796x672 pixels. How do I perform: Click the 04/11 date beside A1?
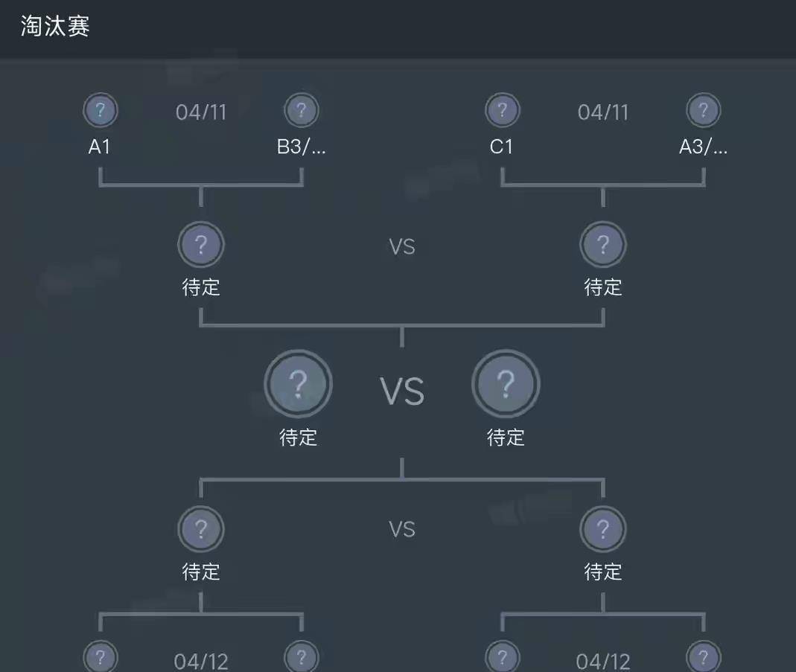(x=201, y=112)
